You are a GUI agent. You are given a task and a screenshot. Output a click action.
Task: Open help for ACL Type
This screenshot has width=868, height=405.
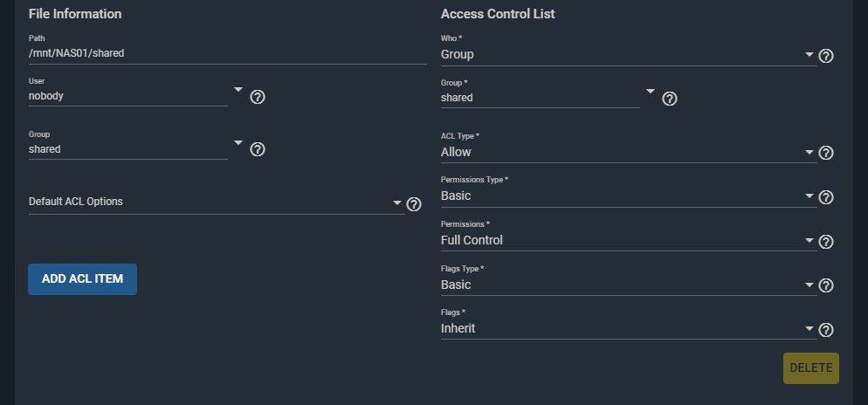click(826, 153)
